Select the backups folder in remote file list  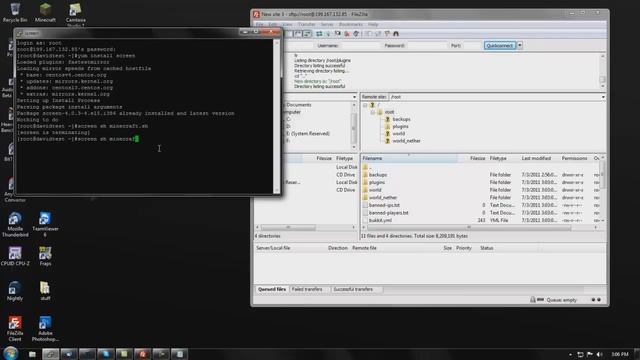coord(378,175)
